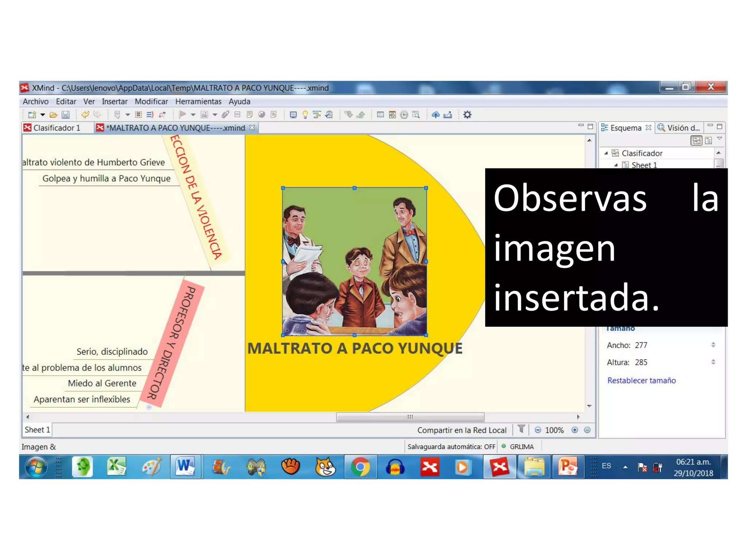
Task: Open the Herramientas menu
Action: click(x=198, y=101)
